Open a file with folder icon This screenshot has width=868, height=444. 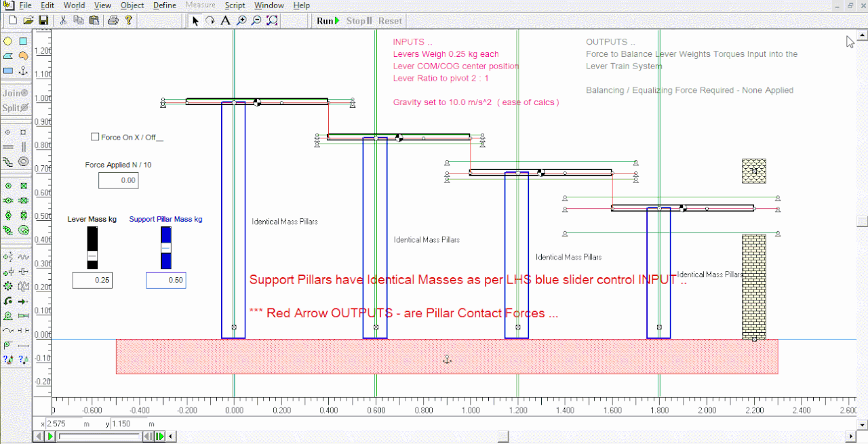pyautogui.click(x=28, y=20)
